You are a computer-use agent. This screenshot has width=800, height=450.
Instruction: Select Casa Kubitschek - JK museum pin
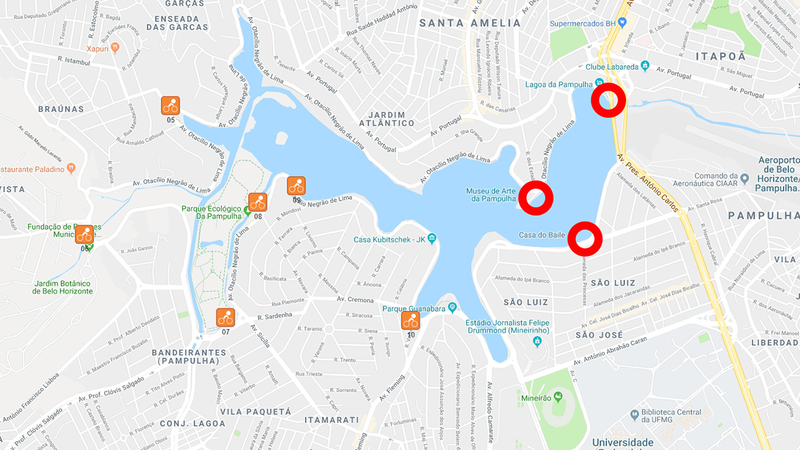click(x=432, y=239)
